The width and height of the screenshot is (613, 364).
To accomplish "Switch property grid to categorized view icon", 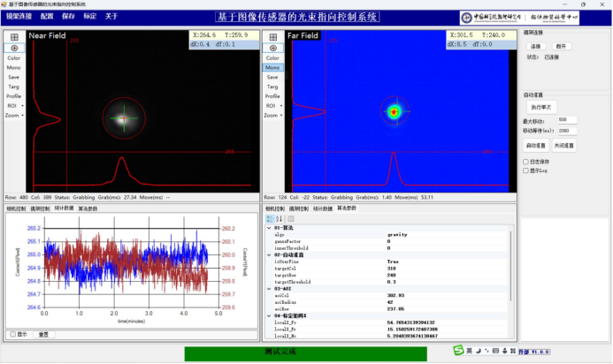I will point(270,219).
